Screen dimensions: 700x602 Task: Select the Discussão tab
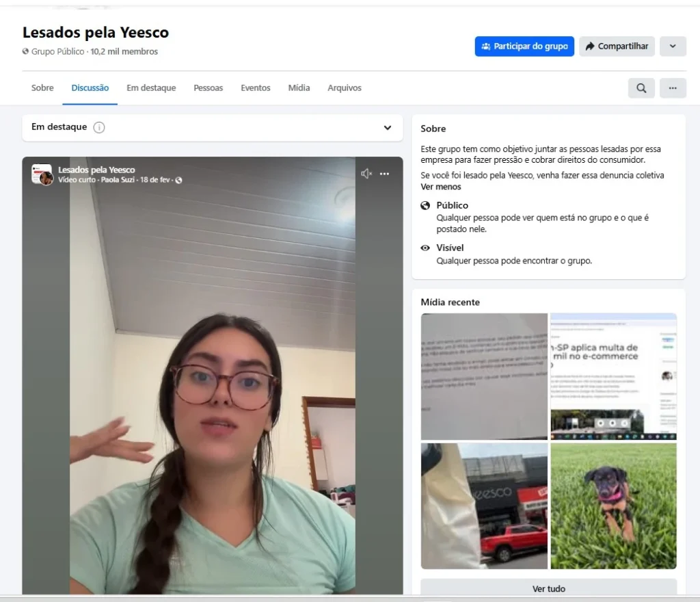(x=90, y=88)
